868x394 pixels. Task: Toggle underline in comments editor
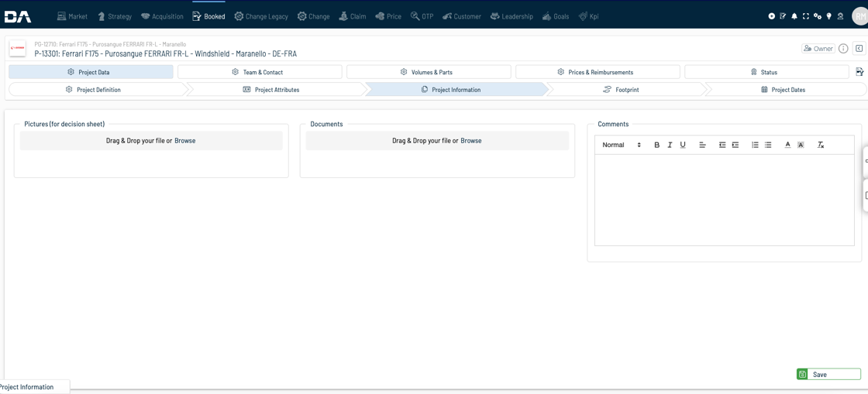click(683, 145)
